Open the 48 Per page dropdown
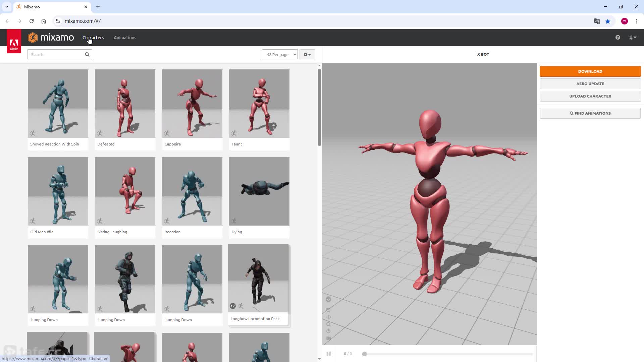 (x=280, y=55)
